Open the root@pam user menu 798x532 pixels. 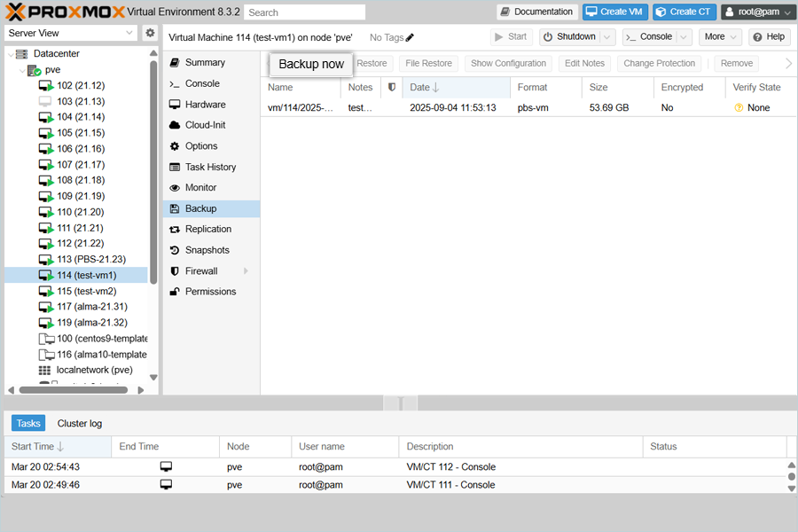(757, 12)
